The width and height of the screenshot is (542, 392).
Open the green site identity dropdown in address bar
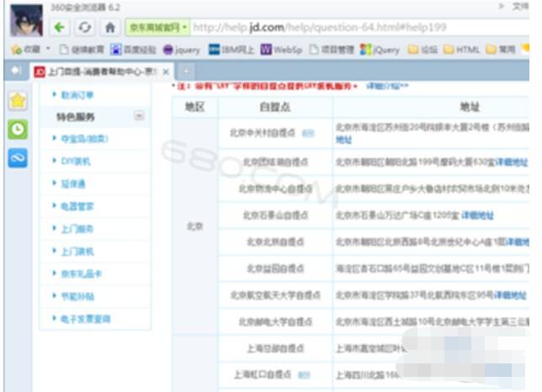[158, 27]
